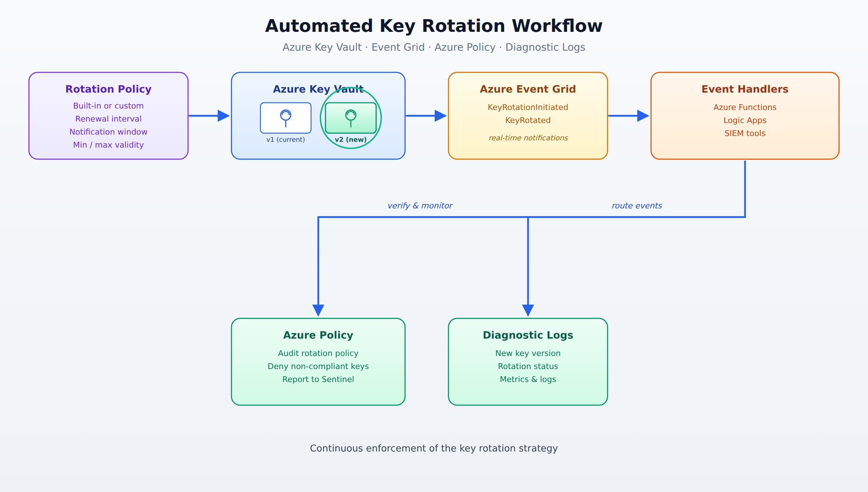Click 'Min / max validity' text
The height and width of the screenshot is (492, 868).
tap(109, 145)
